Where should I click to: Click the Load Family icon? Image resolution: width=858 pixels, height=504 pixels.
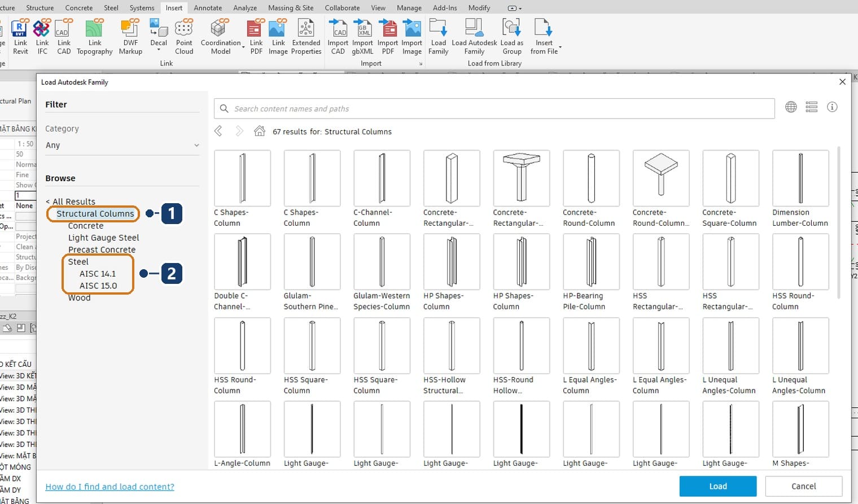[x=438, y=37]
